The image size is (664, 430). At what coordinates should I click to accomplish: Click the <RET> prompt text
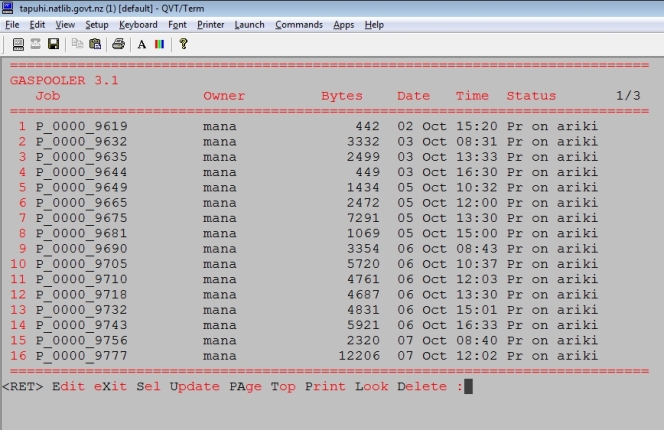point(22,386)
